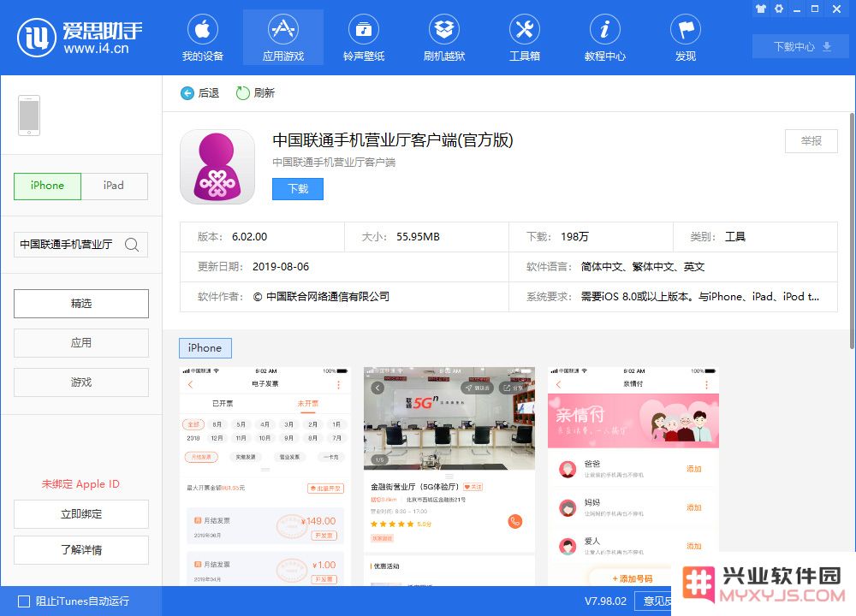Open 发现 discover section
856x616 pixels.
coord(685,38)
